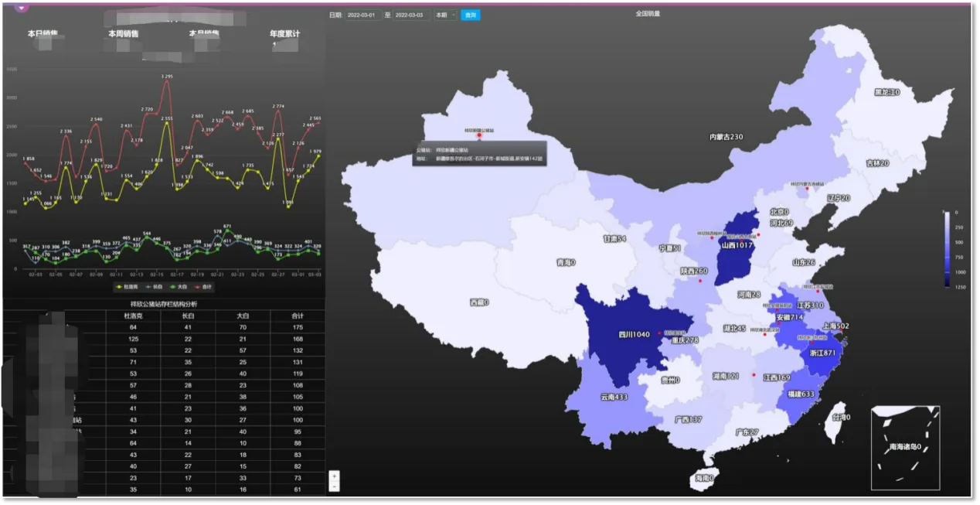Click the 本周销售 summary heading
This screenshot has height=505, width=980.
[124, 34]
